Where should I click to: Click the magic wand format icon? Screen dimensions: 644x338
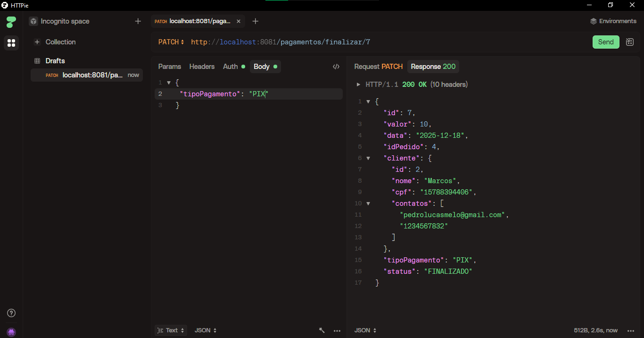click(322, 330)
